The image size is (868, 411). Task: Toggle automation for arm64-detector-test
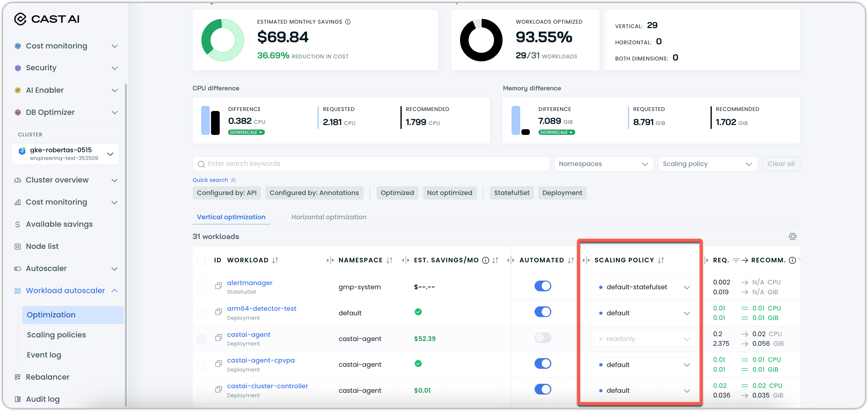pos(542,312)
